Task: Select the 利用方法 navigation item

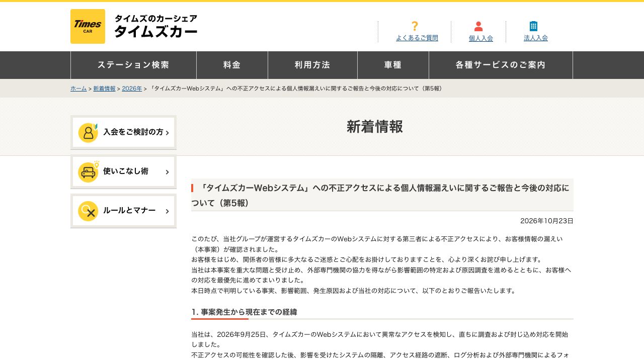Action: pos(312,65)
